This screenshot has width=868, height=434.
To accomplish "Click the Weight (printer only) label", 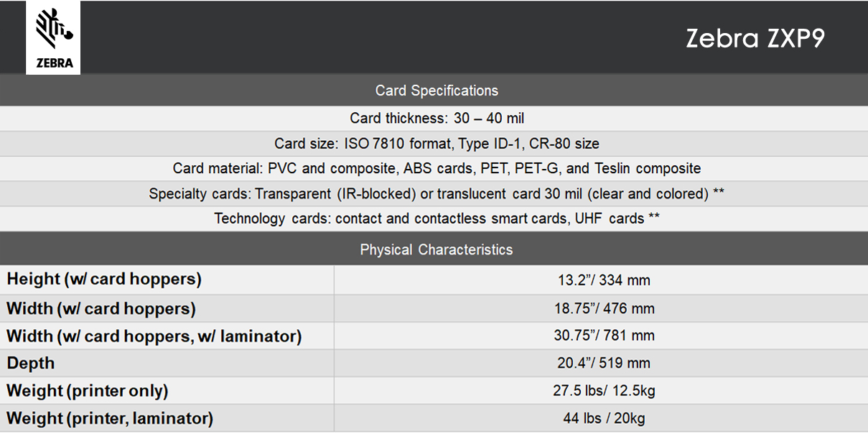I will click(x=88, y=391).
